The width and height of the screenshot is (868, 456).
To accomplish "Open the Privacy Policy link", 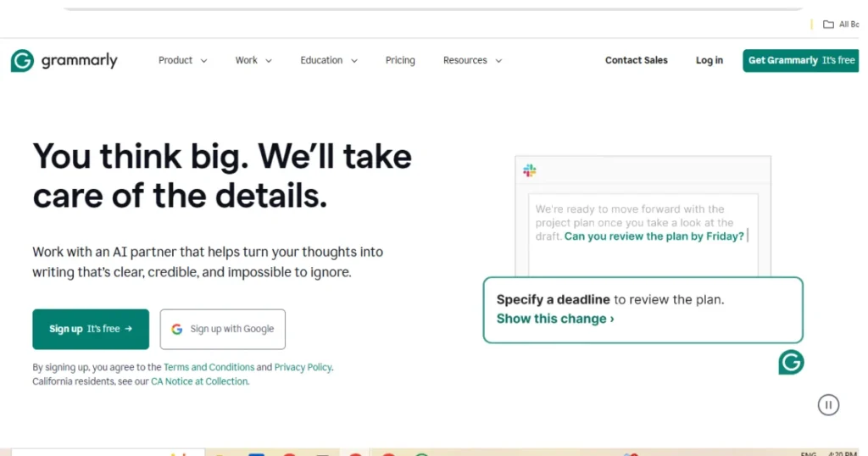I will click(303, 367).
